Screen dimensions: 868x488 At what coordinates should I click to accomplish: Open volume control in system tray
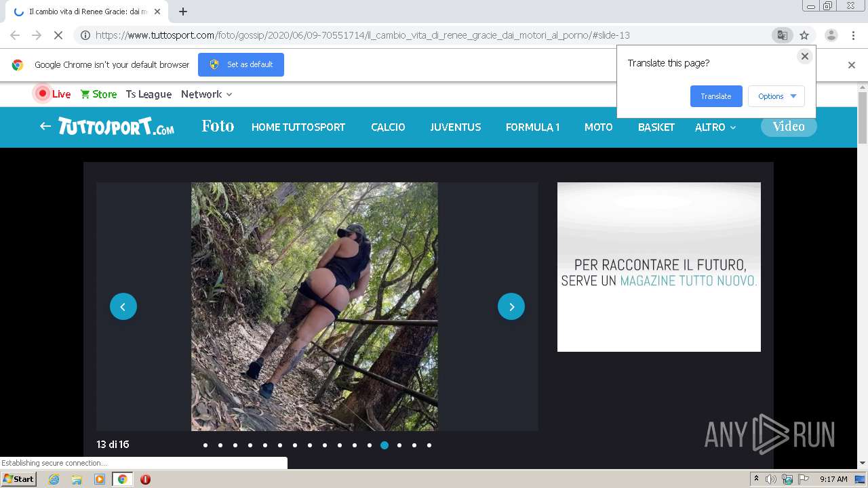pyautogui.click(x=771, y=479)
